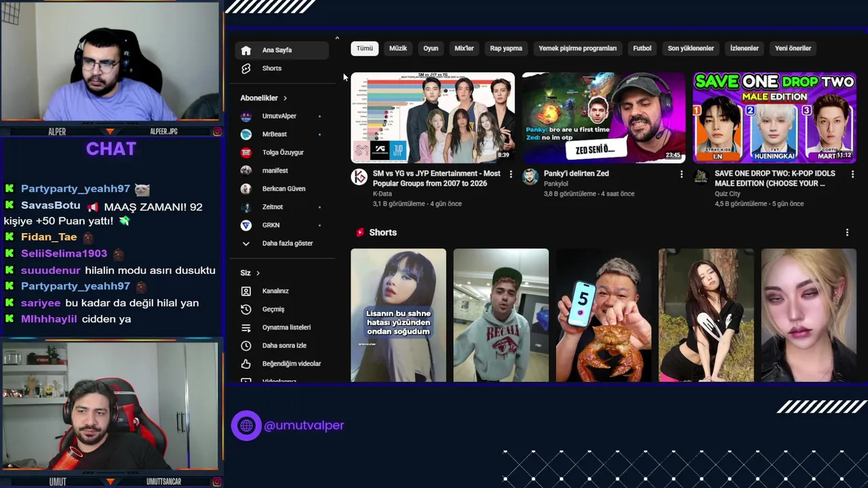Image resolution: width=868 pixels, height=488 pixels.
Task: Click the @umutvalper handle text
Action: [x=304, y=426]
